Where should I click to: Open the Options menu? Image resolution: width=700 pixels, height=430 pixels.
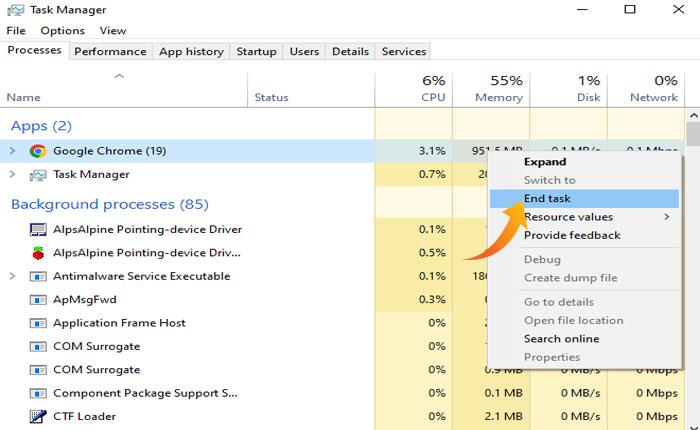click(62, 31)
